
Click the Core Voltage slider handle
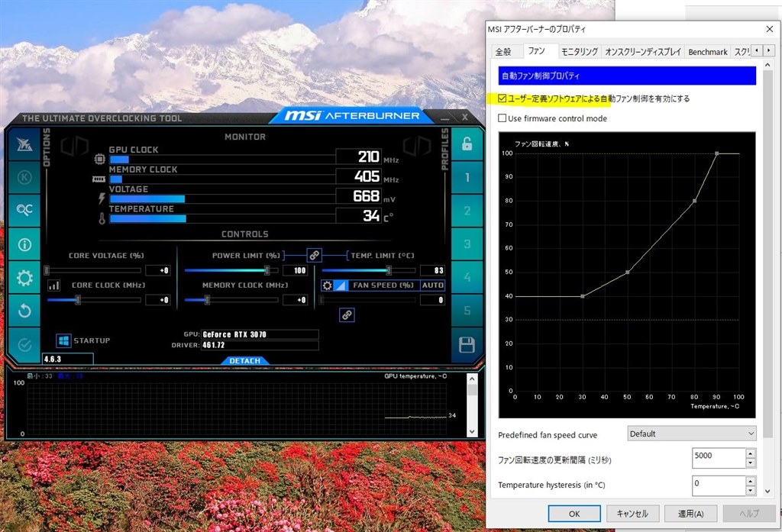pos(47,270)
